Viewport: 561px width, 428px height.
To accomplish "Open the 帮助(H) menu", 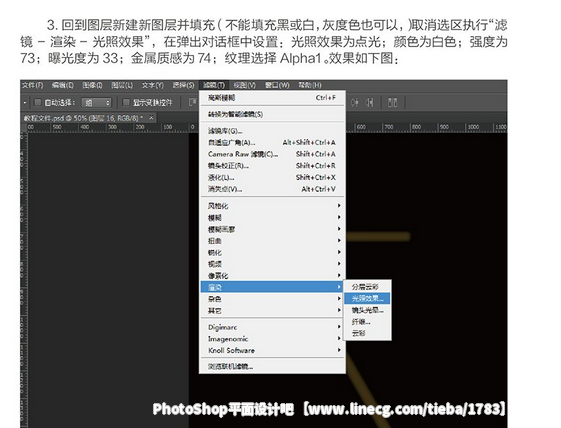I will pos(310,85).
